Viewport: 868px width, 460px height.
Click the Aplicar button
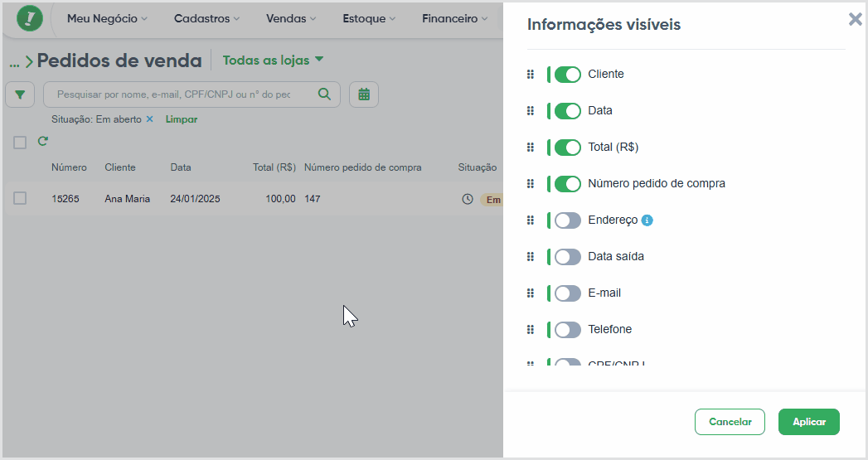[x=809, y=422]
